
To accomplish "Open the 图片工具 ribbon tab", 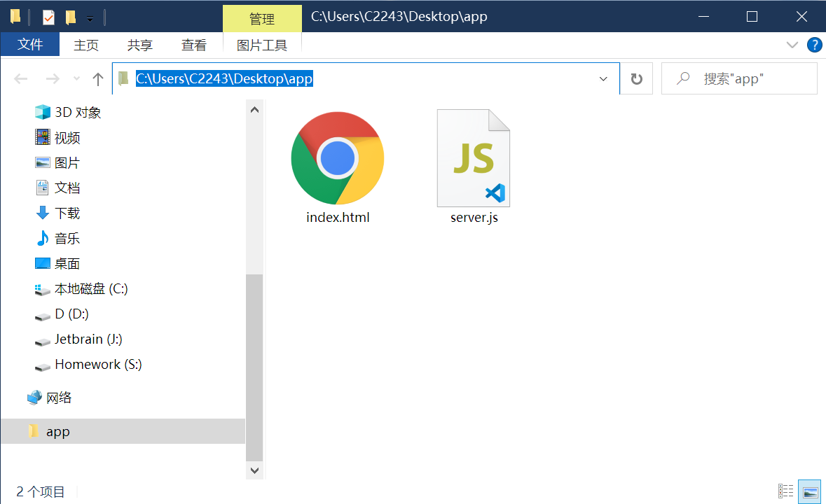I will tap(262, 45).
